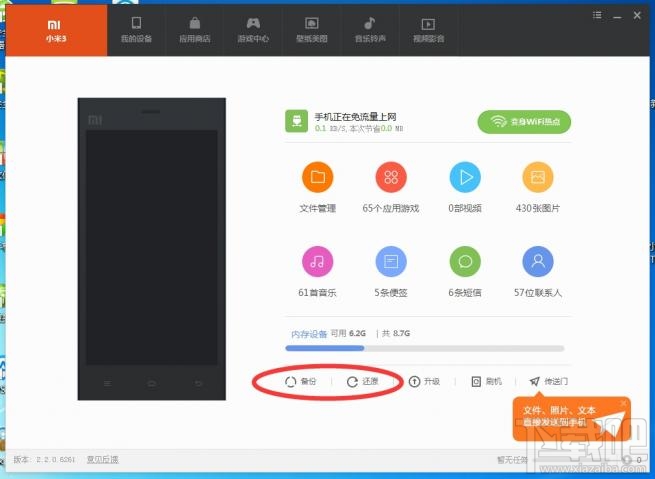655x479 pixels.
Task: Switch to the 音乐铃声 tab
Action: [x=370, y=30]
